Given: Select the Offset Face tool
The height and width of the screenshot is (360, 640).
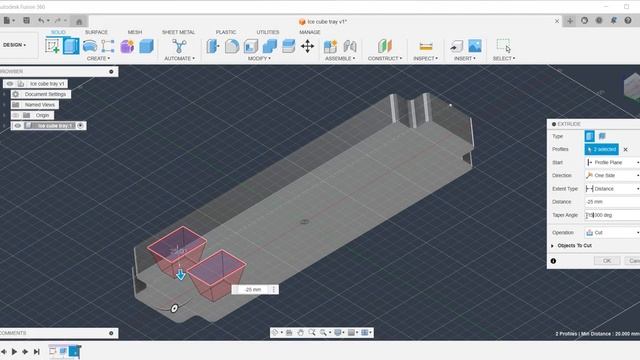Looking at the screenshot, I should (289, 46).
